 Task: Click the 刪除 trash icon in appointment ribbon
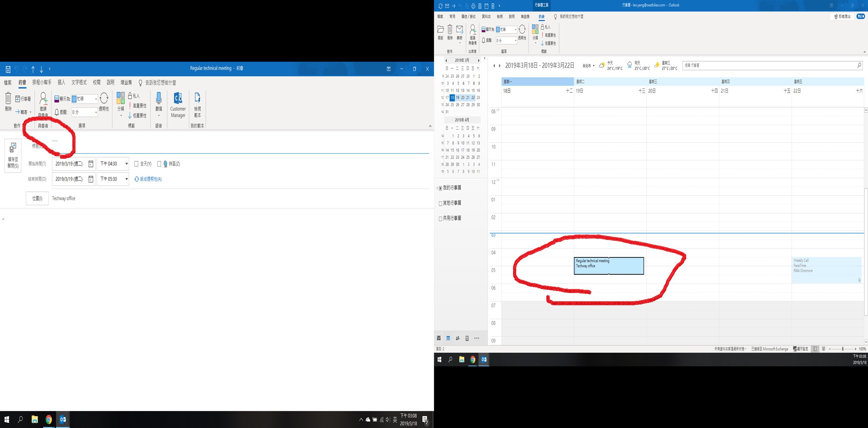(x=8, y=98)
